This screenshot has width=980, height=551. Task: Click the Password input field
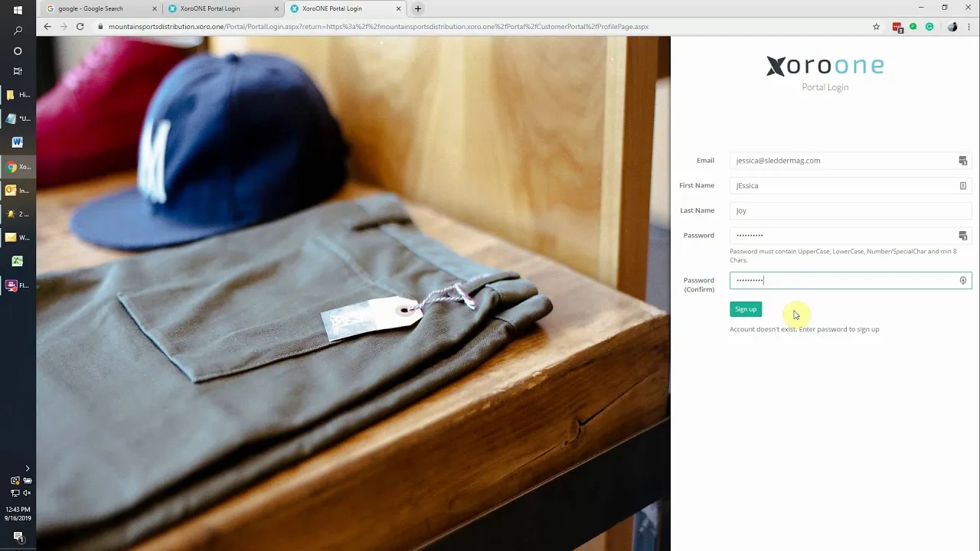click(851, 235)
